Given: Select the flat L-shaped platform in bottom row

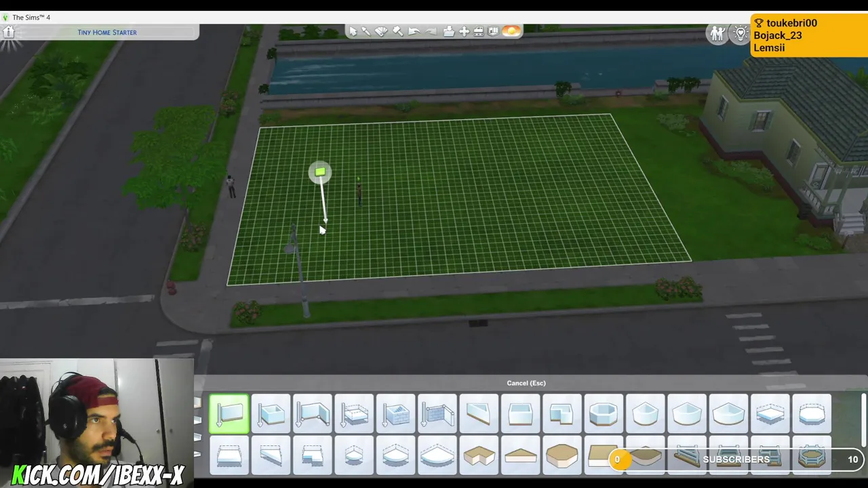Looking at the screenshot, I should 313,455.
